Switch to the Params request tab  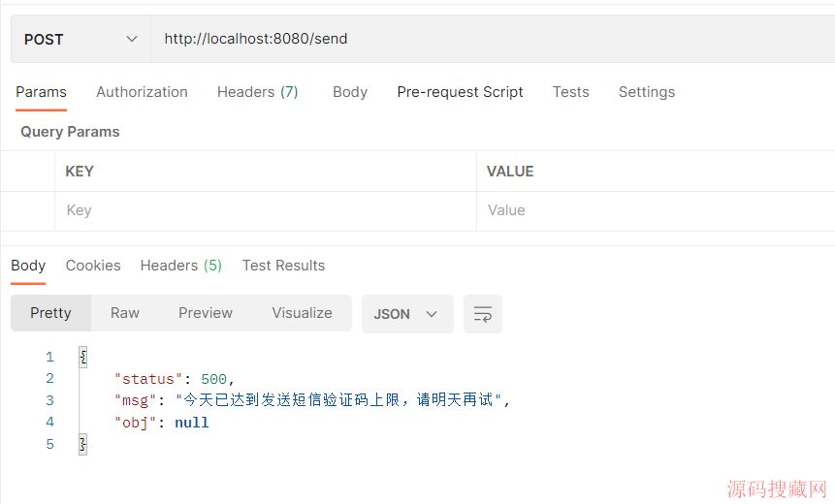point(41,92)
